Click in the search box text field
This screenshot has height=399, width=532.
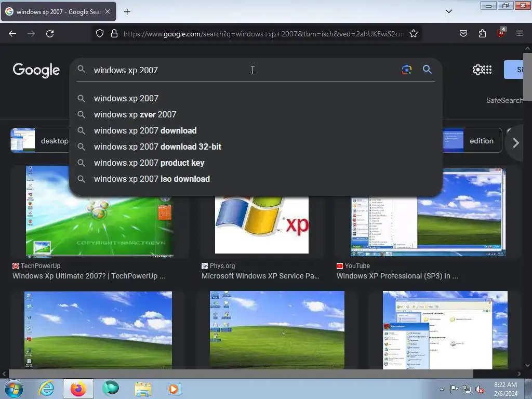244,70
